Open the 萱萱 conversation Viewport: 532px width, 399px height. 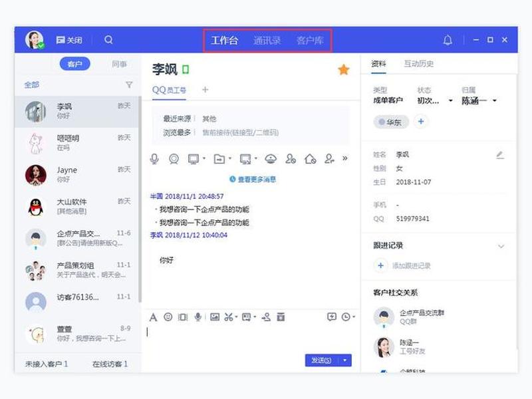tap(78, 334)
